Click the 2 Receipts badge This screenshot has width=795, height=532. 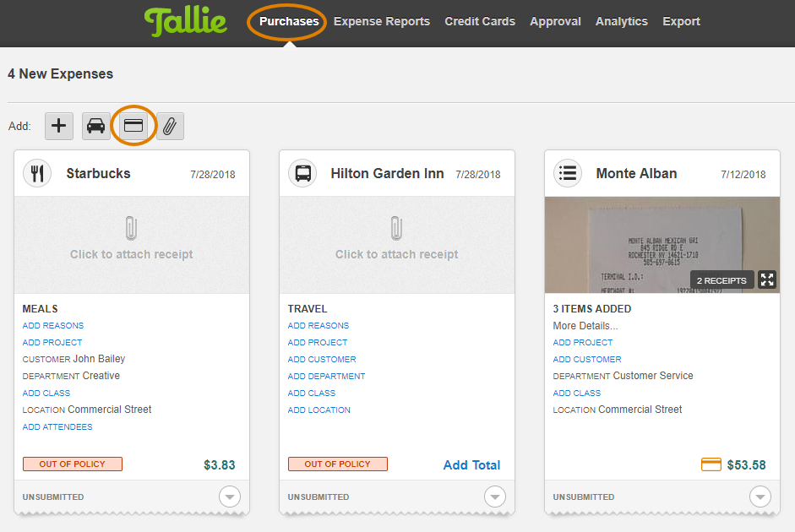721,280
